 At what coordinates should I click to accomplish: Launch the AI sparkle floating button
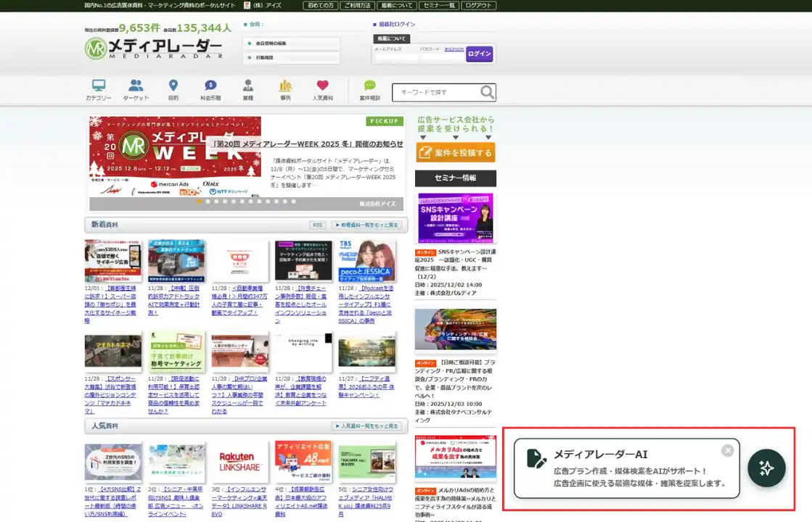tap(766, 468)
